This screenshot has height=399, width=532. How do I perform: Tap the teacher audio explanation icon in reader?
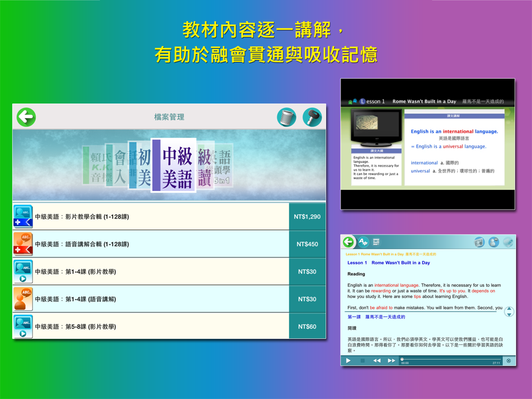coord(494,242)
